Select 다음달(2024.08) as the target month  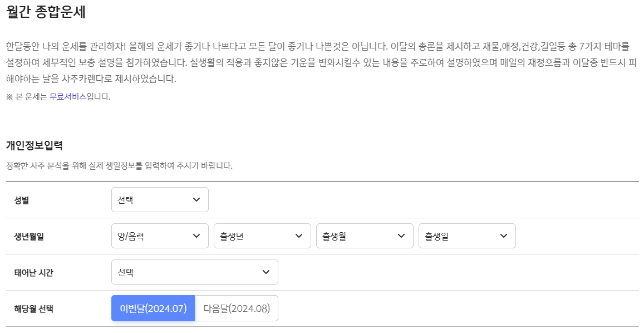click(x=236, y=308)
